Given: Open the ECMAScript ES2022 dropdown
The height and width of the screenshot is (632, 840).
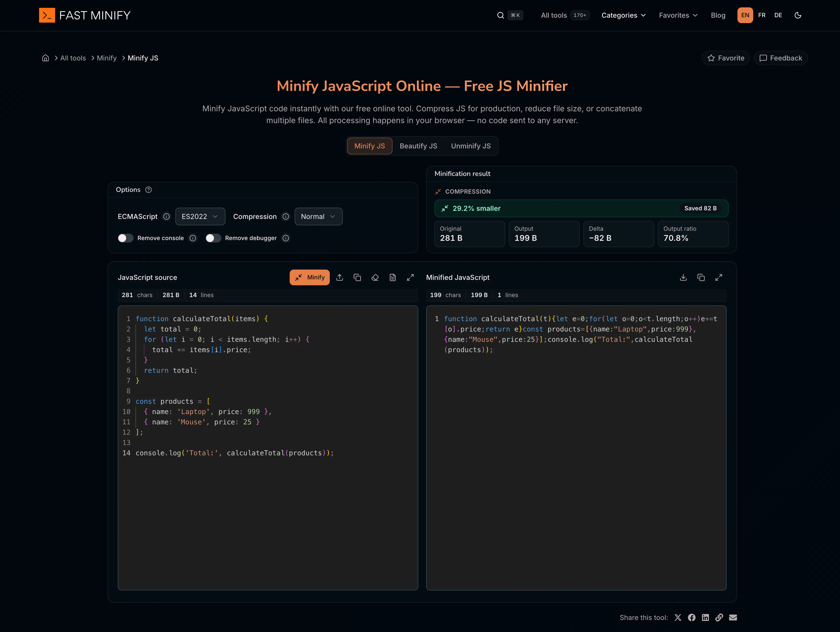Looking at the screenshot, I should coord(200,216).
